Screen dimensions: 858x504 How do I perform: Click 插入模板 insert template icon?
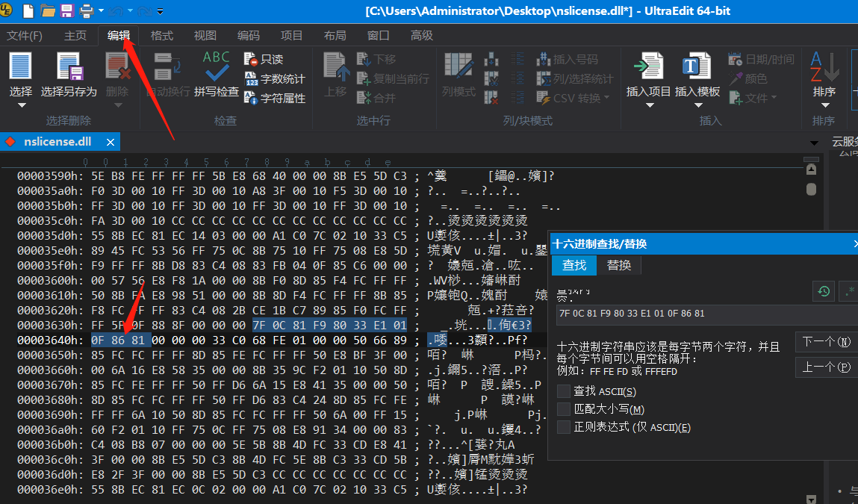coord(697,66)
